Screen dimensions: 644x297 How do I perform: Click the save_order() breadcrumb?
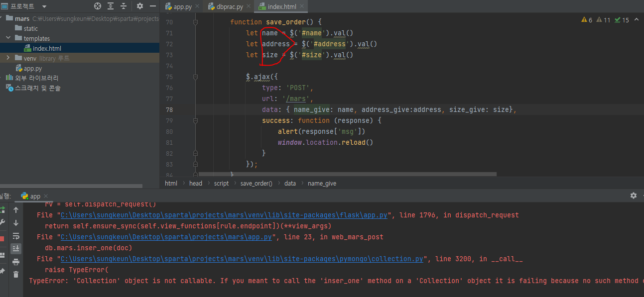tap(257, 184)
